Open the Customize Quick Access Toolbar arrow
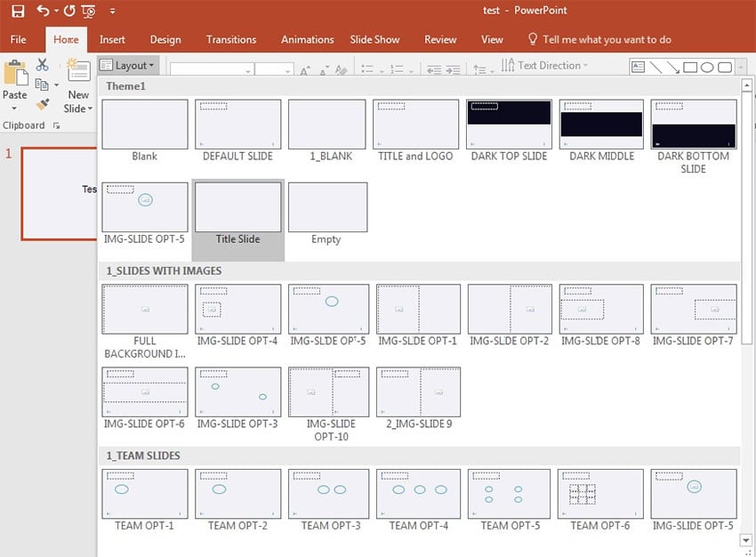This screenshot has height=557, width=756. pyautogui.click(x=112, y=12)
